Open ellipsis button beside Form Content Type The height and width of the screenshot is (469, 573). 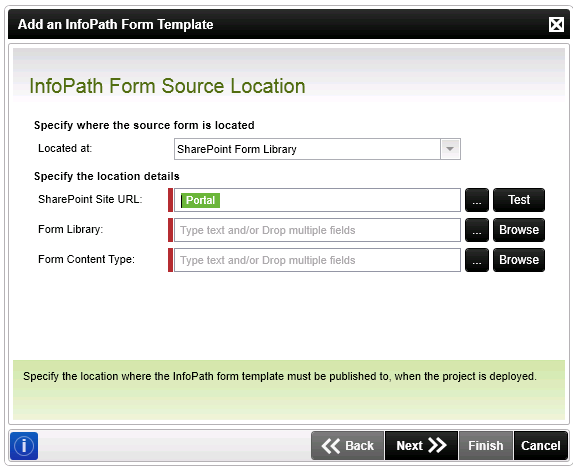477,260
